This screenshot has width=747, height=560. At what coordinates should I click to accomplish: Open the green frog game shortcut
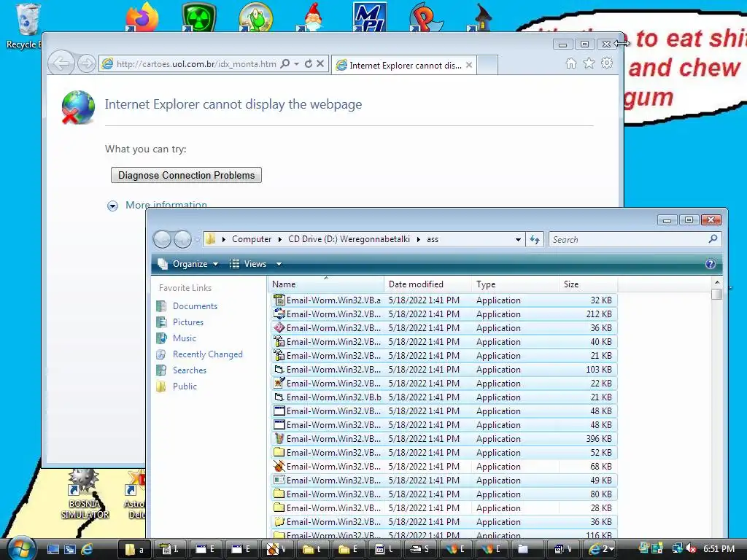(x=256, y=17)
